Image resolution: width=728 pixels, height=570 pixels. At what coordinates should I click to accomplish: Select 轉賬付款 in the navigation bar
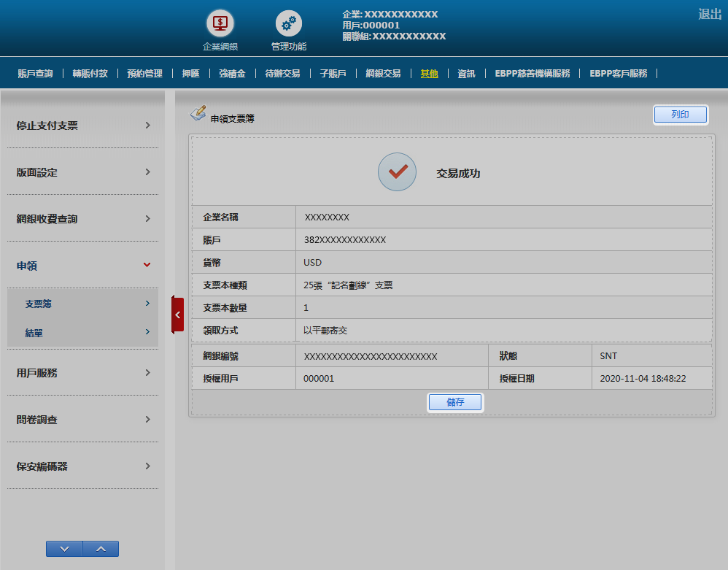click(x=90, y=74)
